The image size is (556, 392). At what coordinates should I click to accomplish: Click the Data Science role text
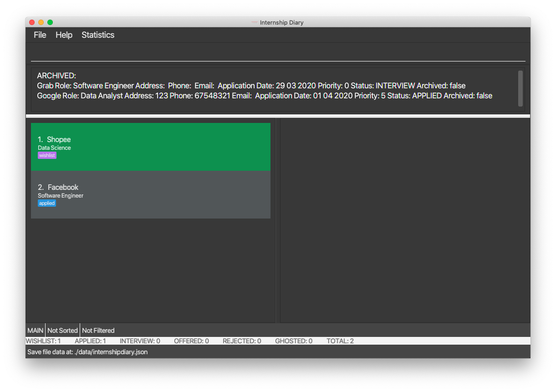[x=54, y=148]
